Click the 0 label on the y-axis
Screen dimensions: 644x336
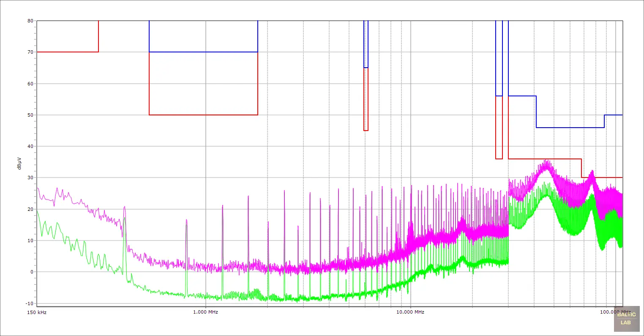[x=32, y=272]
